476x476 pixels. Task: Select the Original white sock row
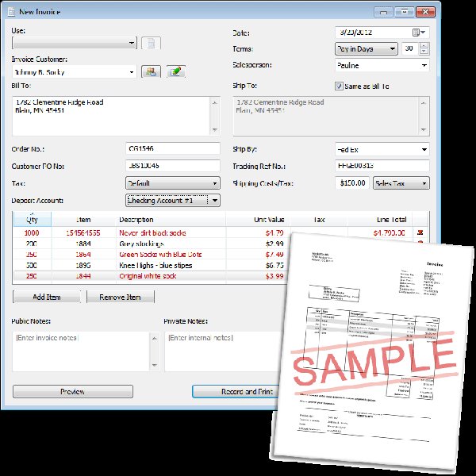[151, 276]
